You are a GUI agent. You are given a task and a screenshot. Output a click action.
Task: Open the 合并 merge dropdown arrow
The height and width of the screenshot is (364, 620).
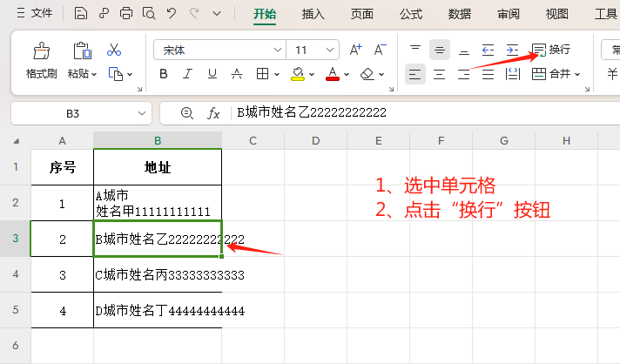(x=577, y=74)
